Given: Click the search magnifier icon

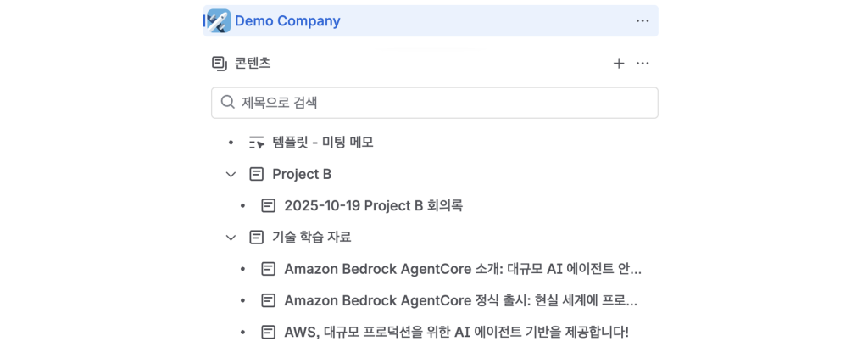Looking at the screenshot, I should tap(227, 103).
